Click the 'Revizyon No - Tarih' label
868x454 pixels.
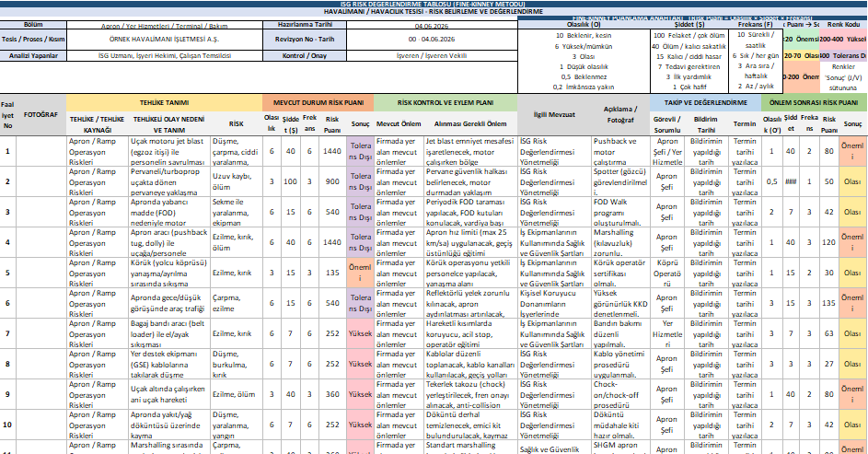tap(305, 40)
